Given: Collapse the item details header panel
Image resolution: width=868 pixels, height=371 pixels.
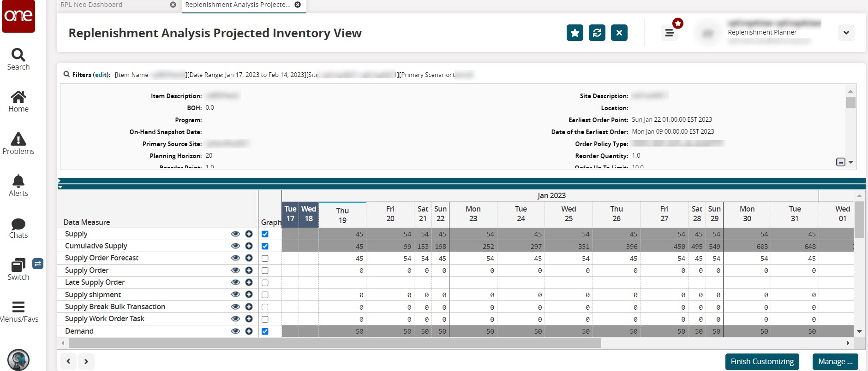Looking at the screenshot, I should click(841, 162).
